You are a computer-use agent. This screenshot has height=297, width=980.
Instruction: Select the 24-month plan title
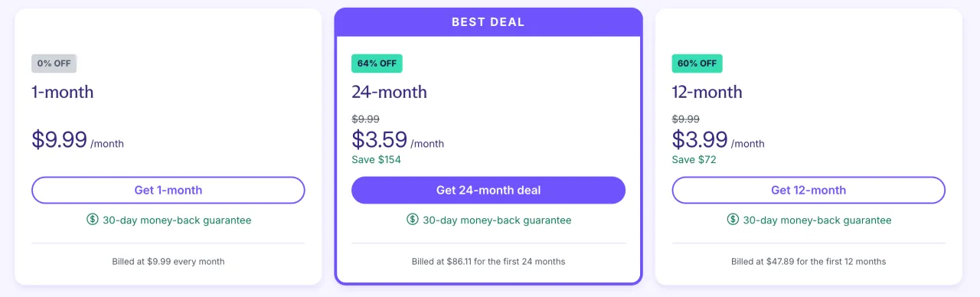[390, 92]
